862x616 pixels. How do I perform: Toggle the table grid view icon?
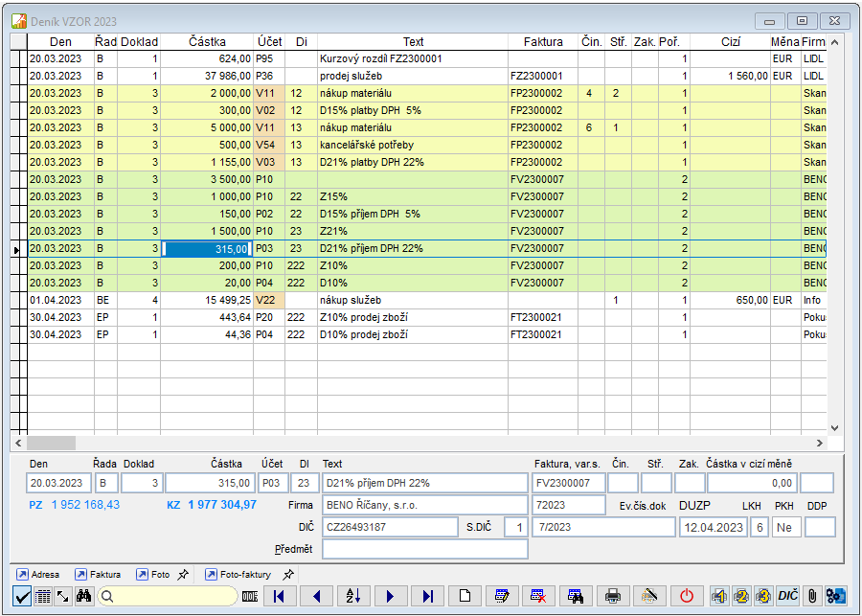point(43,596)
